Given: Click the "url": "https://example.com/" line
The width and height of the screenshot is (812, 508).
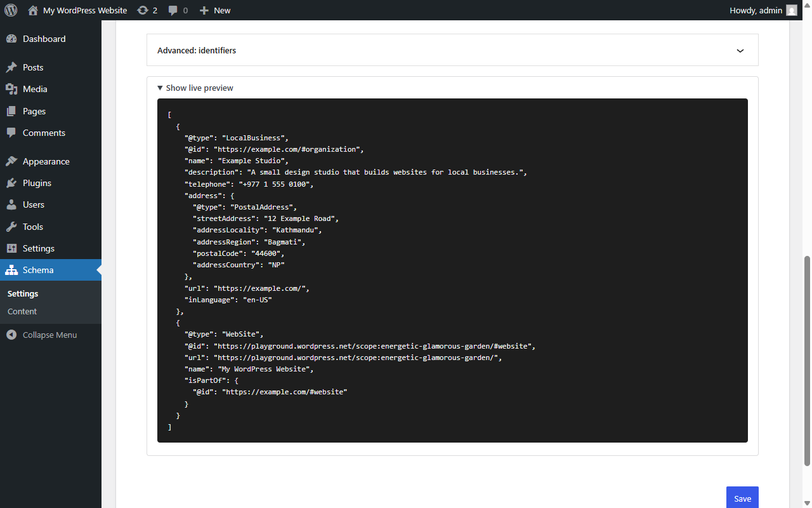Looking at the screenshot, I should pyautogui.click(x=247, y=288).
